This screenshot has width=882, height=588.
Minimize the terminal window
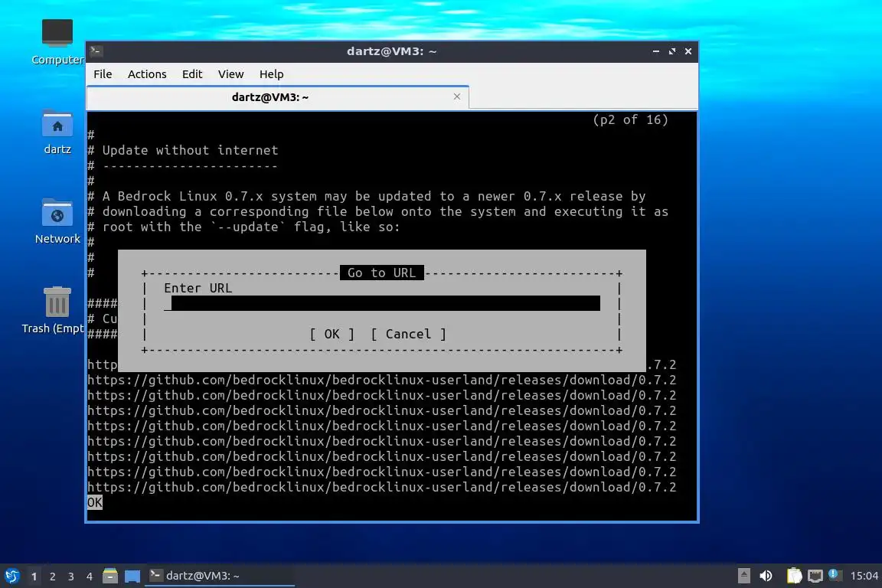[x=656, y=51]
